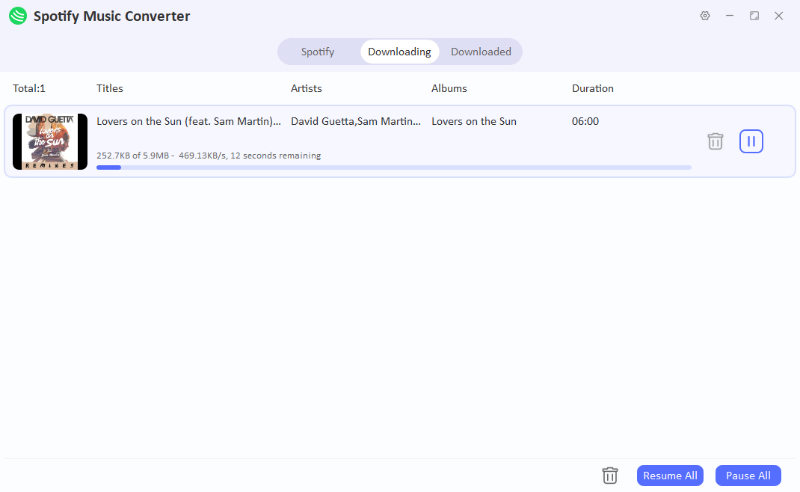Maximize the converter window

tap(754, 16)
